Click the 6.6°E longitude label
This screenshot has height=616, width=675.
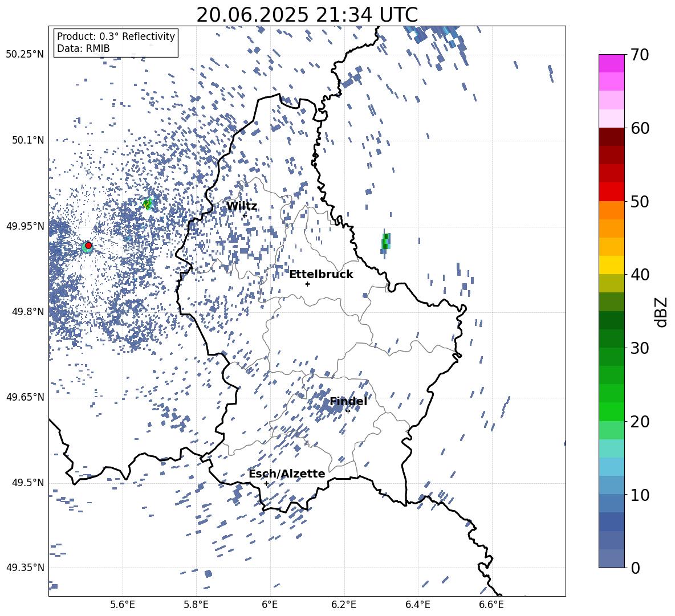pos(491,605)
